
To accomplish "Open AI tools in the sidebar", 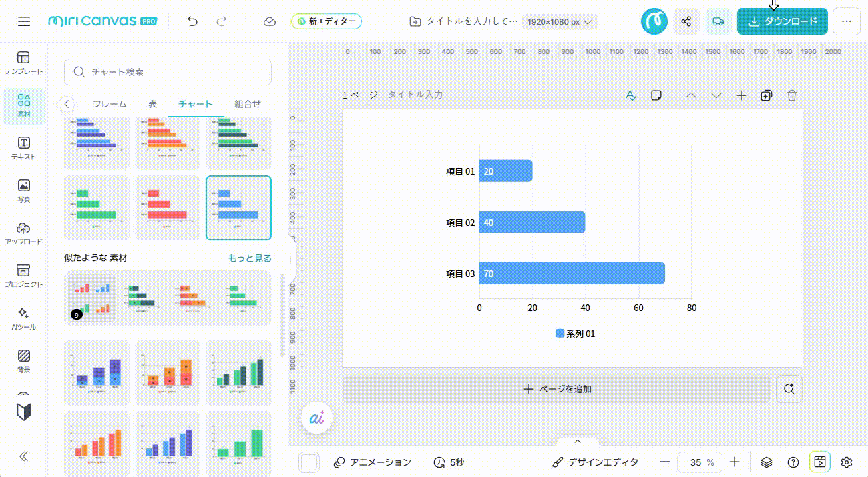I will click(x=23, y=318).
